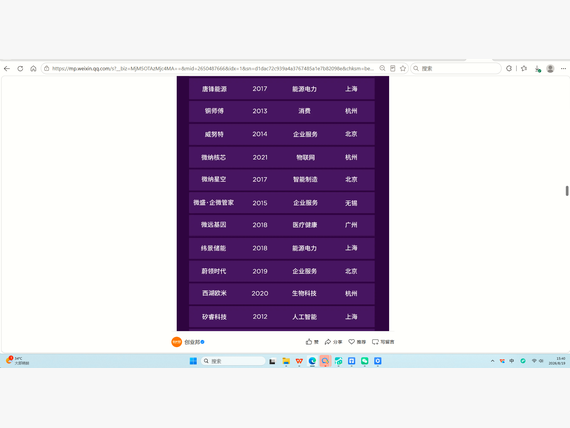Select the 微纳核芯 company cell
Viewport: 570px width, 428px height.
tap(214, 157)
